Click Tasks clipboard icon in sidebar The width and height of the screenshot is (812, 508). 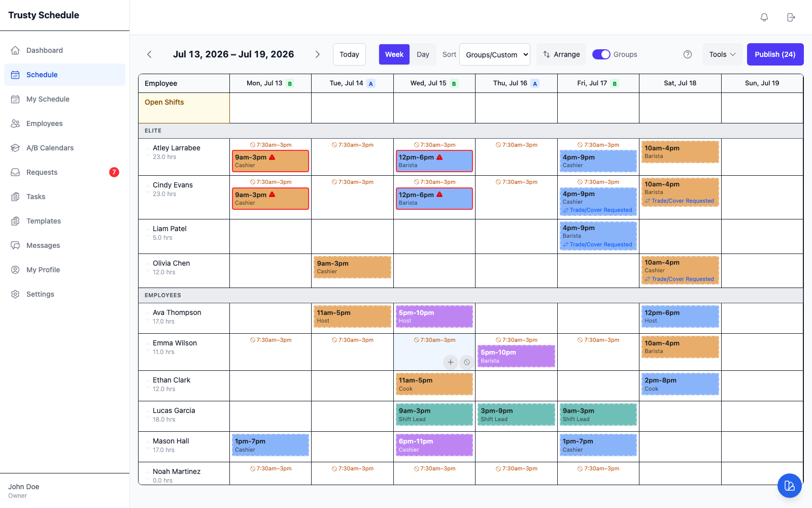point(15,197)
